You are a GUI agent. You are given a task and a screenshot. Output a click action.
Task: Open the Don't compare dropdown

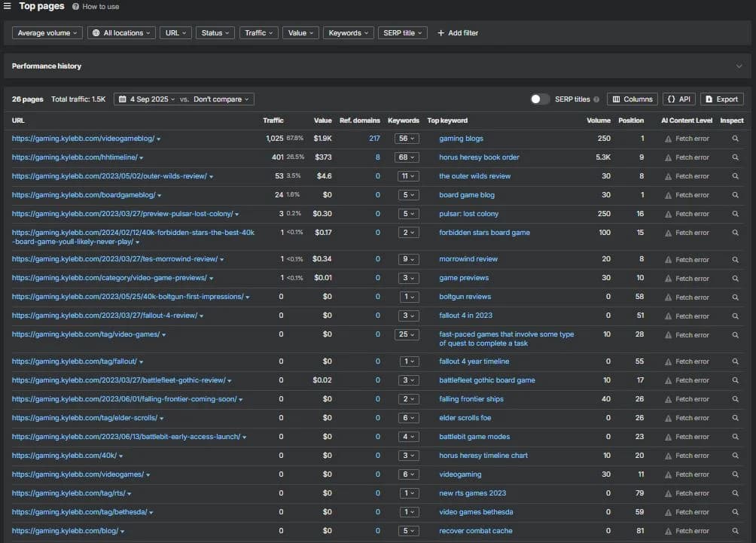221,99
